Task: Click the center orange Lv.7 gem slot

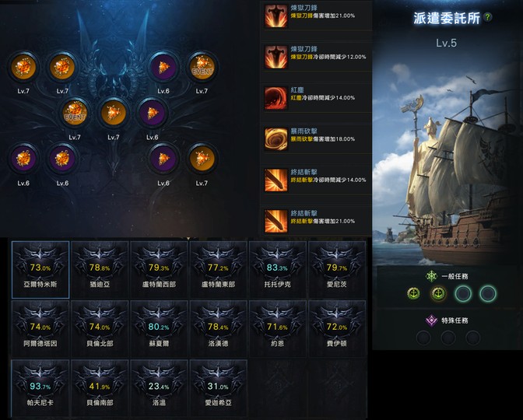Action: coord(114,113)
